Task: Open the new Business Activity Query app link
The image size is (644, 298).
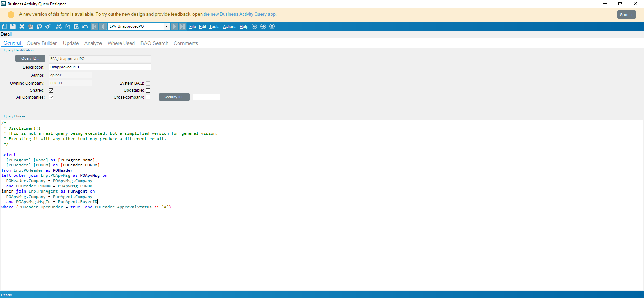Action: 240,14
